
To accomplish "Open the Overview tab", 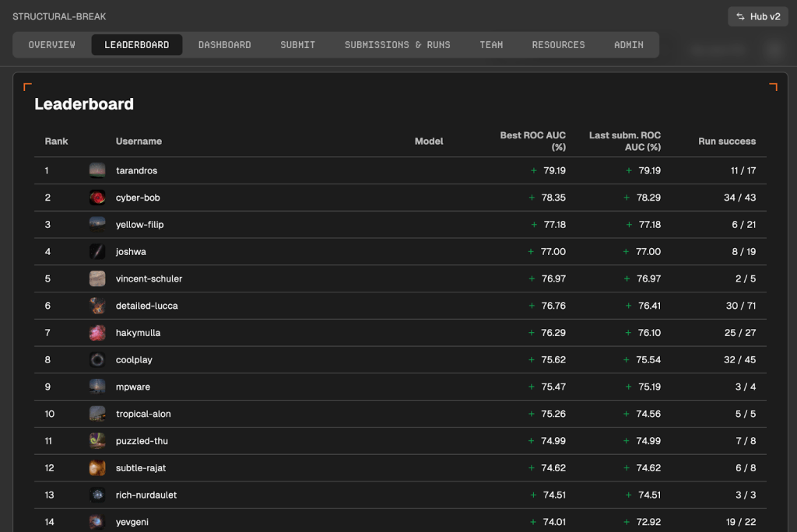I will pyautogui.click(x=52, y=45).
